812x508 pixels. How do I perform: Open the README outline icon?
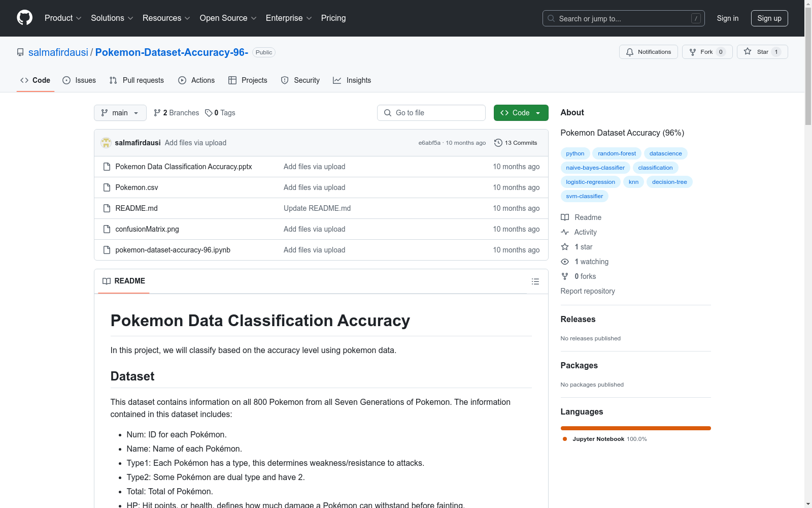(x=535, y=281)
